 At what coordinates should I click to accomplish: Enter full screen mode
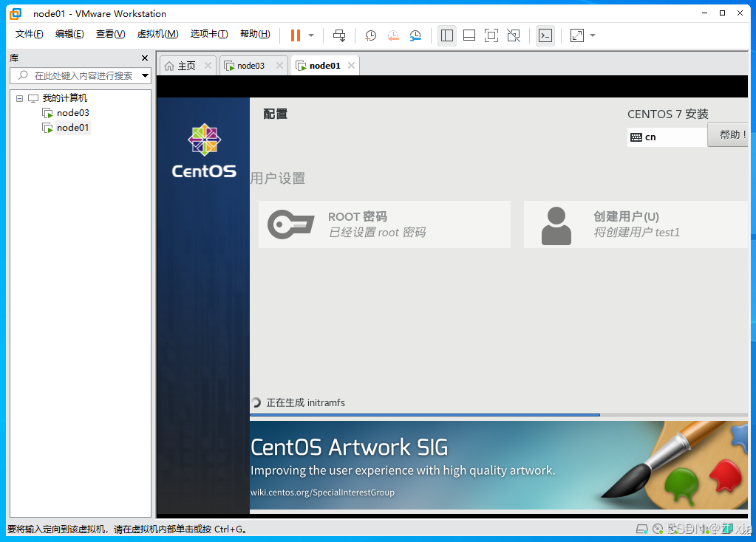click(491, 35)
